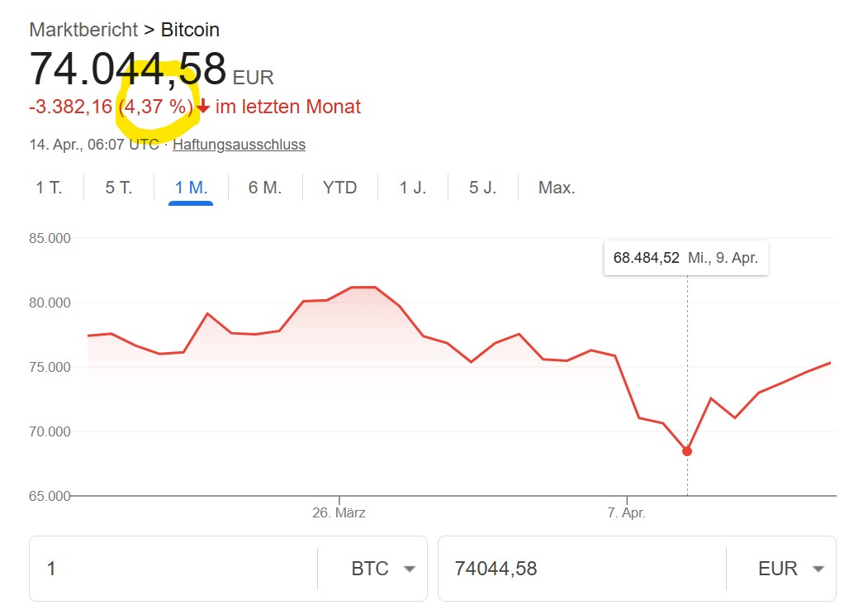
Task: Select the 1 M. tab
Action: point(191,188)
